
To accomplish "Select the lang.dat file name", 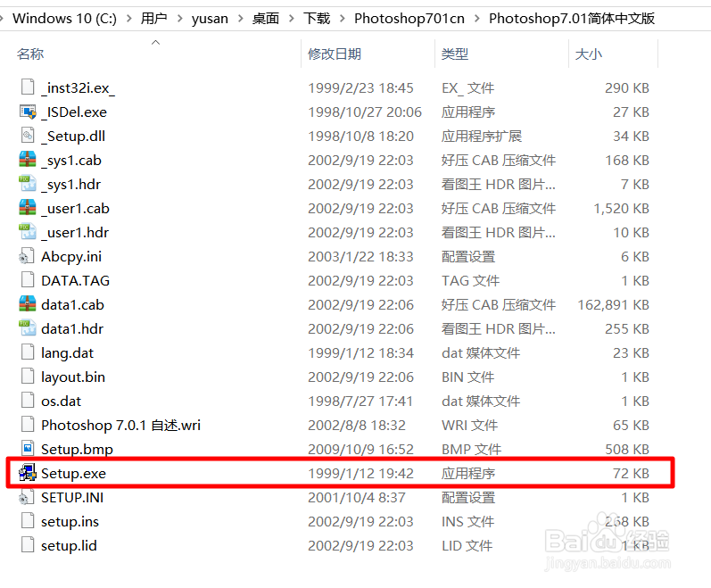I will pos(68,353).
